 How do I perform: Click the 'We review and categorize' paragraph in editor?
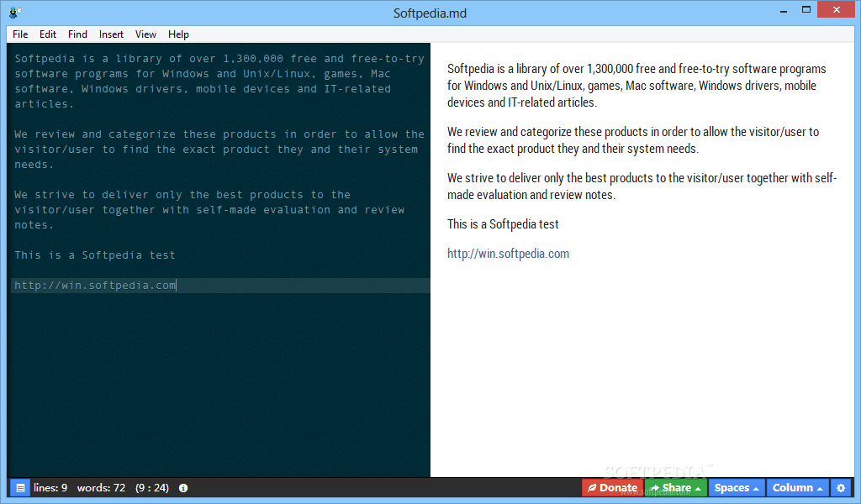(219, 150)
